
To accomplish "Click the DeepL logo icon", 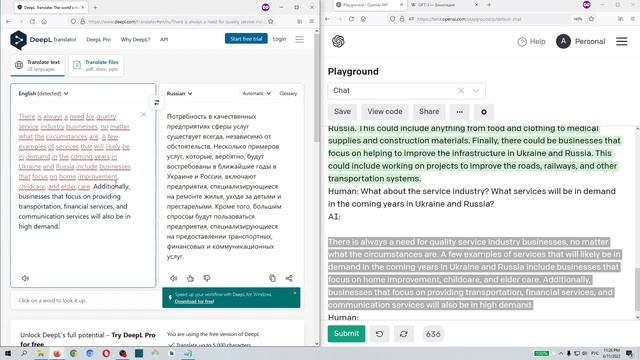I will [x=18, y=40].
